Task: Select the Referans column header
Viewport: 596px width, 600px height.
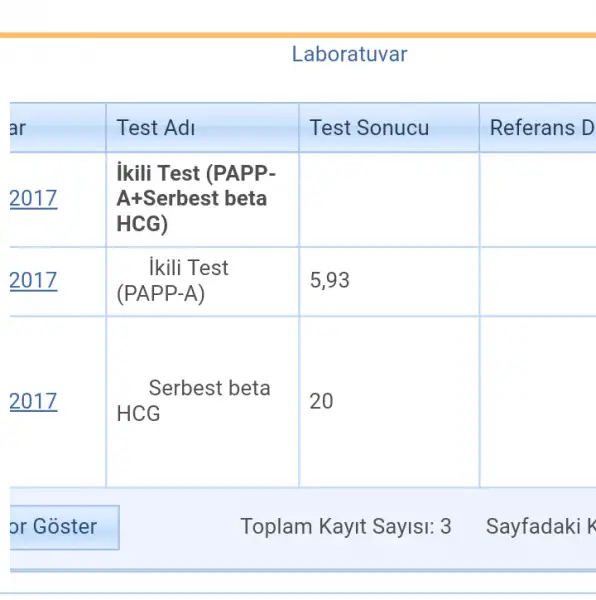Action: pyautogui.click(x=538, y=127)
